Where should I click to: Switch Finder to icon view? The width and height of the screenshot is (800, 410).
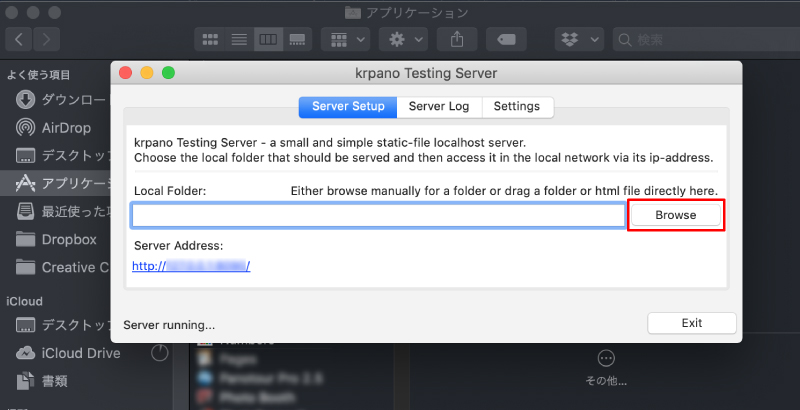coord(211,40)
